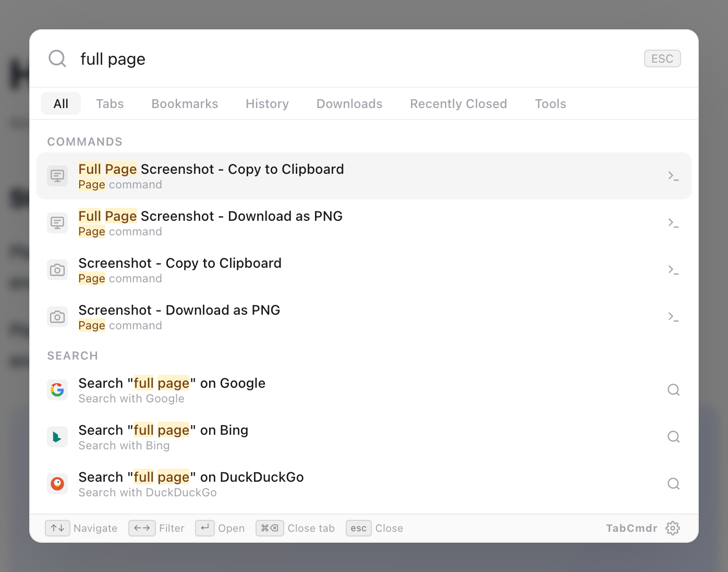Search "full page" on Google
This screenshot has height=572, width=728.
364,390
